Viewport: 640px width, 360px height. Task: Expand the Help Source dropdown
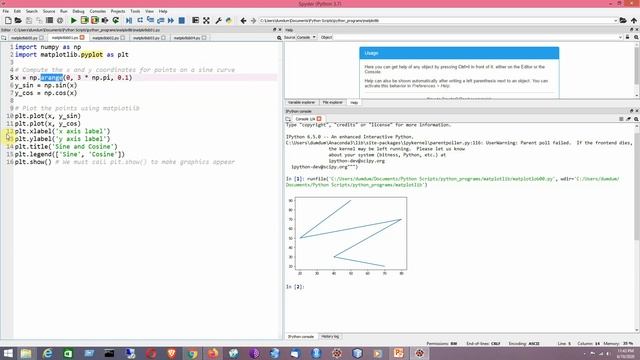point(306,37)
